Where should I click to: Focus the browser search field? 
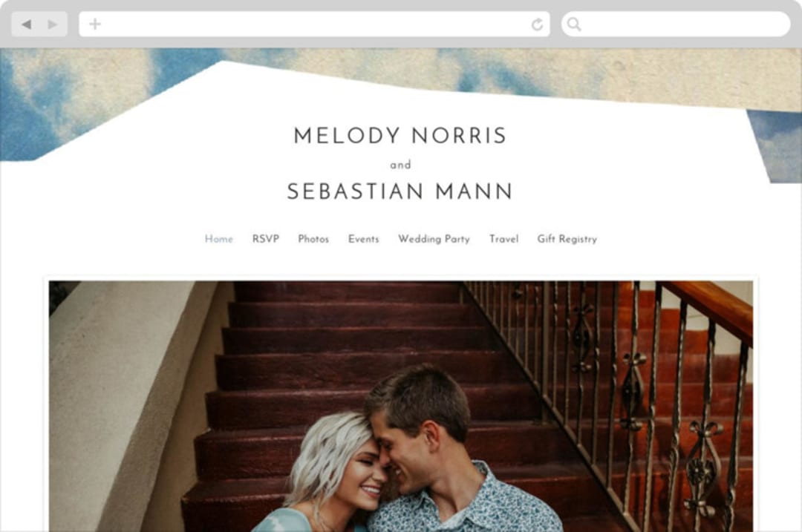676,24
